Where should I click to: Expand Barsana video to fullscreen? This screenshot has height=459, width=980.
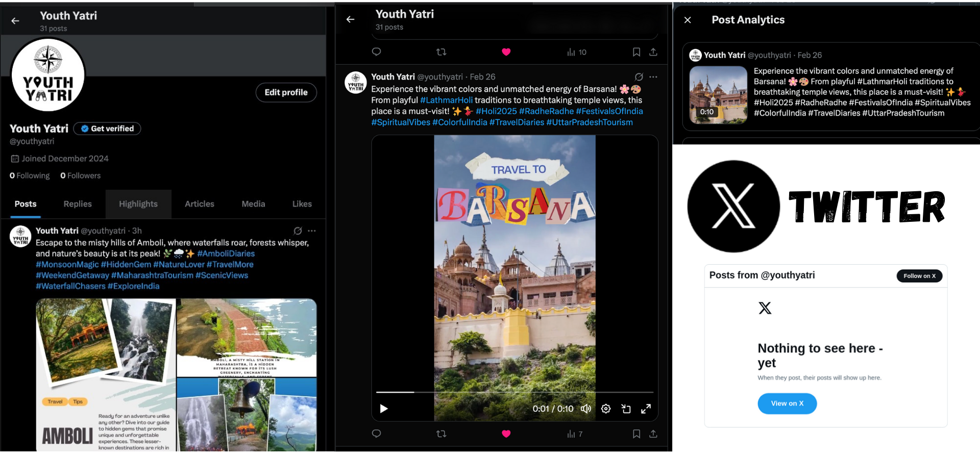(x=646, y=409)
